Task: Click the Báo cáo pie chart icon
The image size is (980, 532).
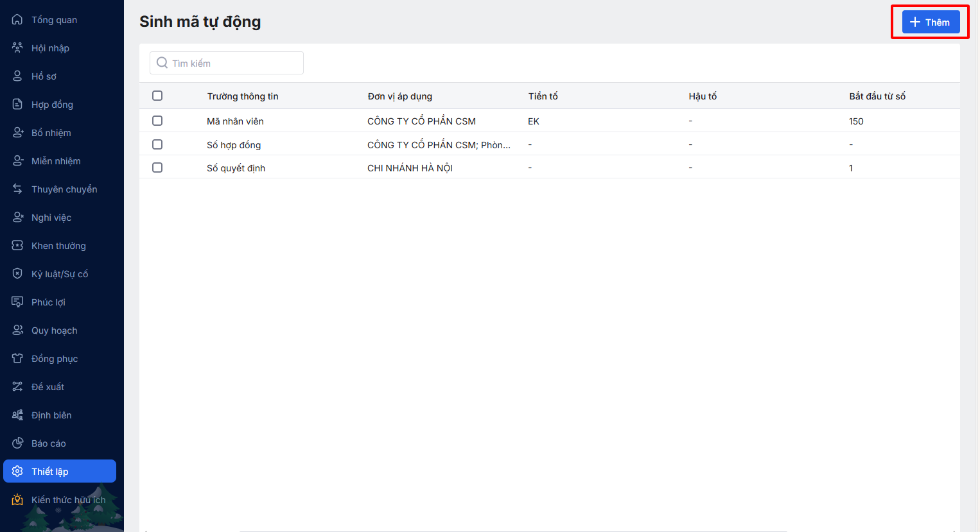Action: click(x=17, y=443)
